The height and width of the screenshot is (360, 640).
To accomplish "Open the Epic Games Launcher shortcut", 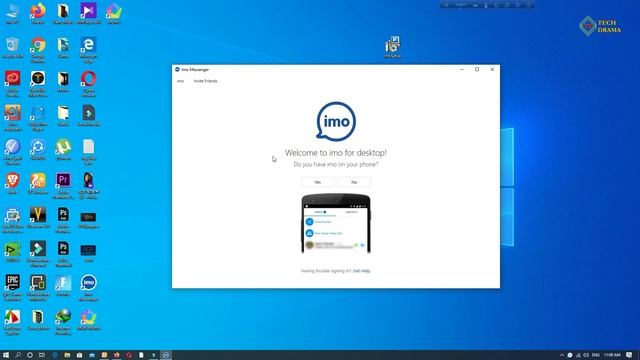I will 12,288.
